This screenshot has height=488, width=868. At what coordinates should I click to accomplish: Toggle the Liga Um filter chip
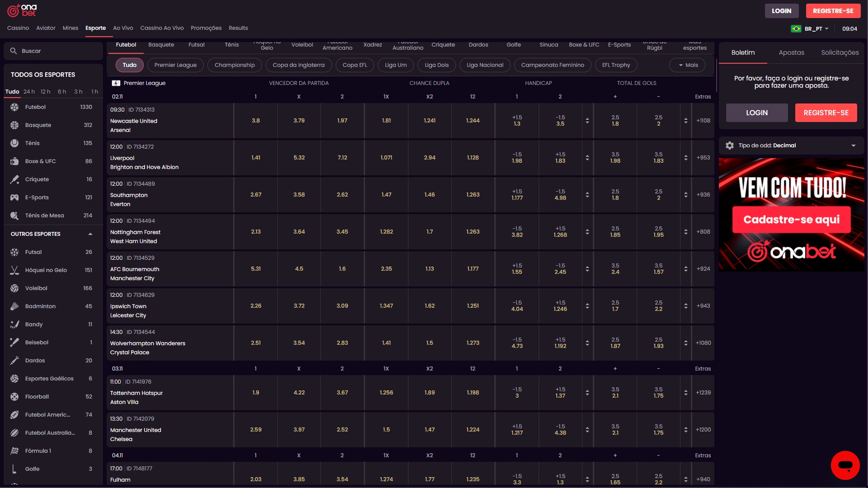[x=396, y=65]
